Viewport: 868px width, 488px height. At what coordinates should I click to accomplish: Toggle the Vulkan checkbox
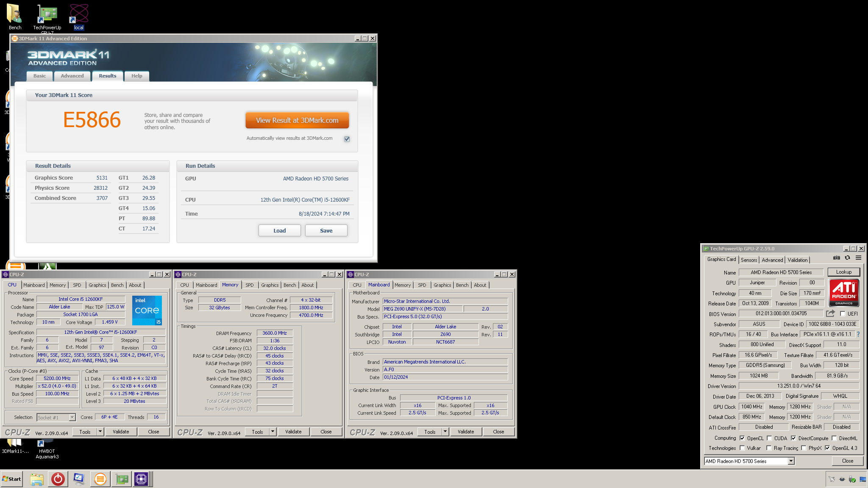(x=742, y=448)
